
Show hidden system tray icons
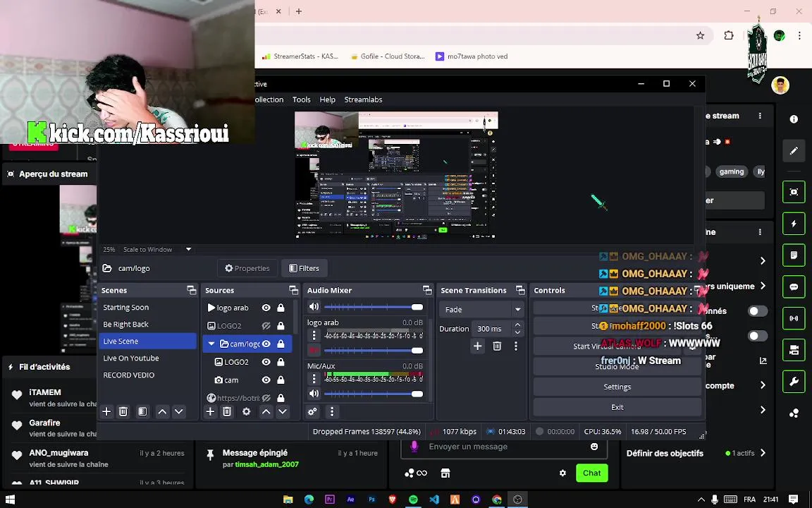[701, 500]
